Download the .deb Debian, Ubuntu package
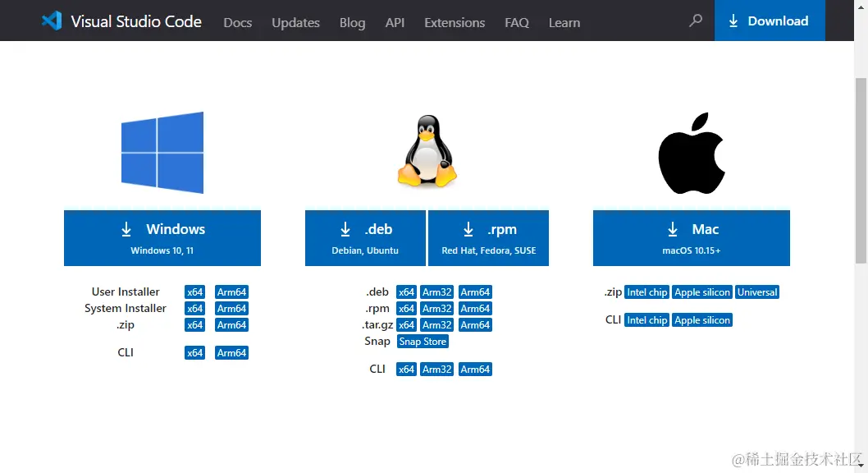The height and width of the screenshot is (473, 868). 365,238
